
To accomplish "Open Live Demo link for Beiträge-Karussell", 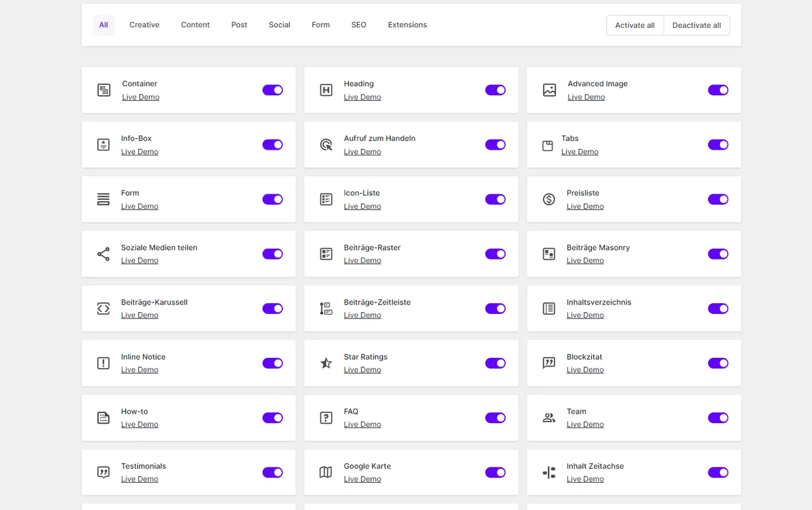I will [140, 315].
